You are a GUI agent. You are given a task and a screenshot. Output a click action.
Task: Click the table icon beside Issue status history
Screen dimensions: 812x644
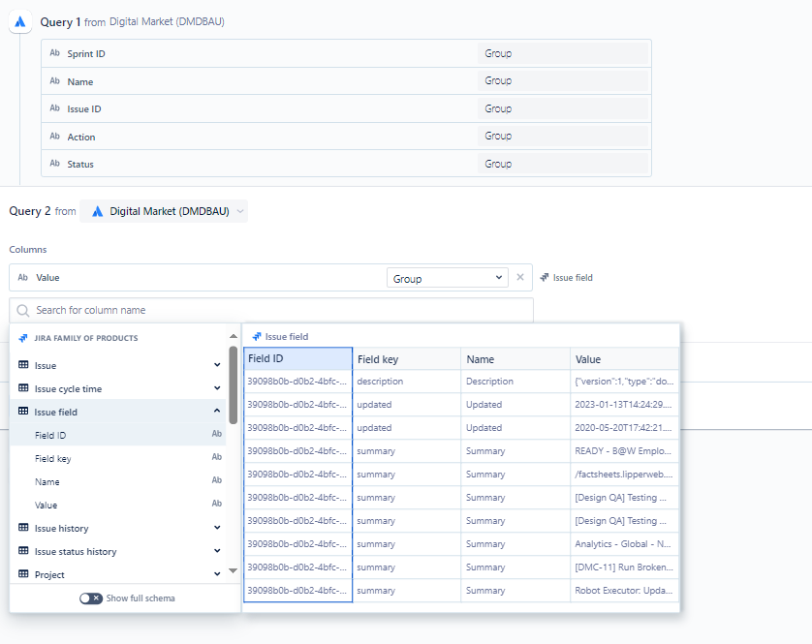pos(23,551)
